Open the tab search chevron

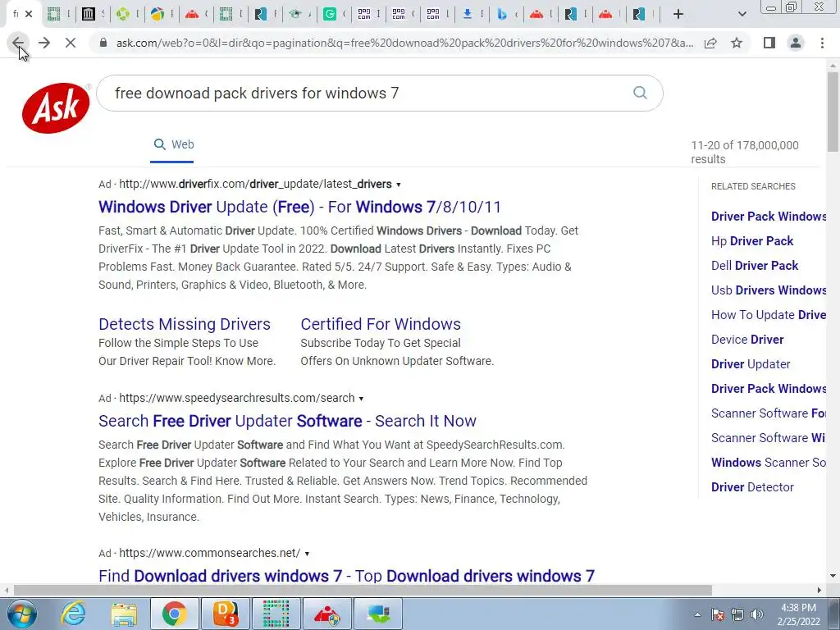[742, 15]
